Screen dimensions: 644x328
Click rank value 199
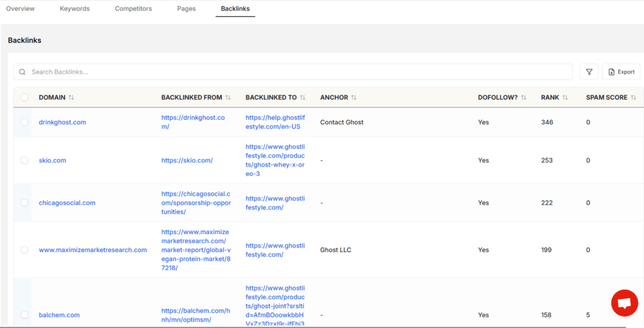pos(547,250)
